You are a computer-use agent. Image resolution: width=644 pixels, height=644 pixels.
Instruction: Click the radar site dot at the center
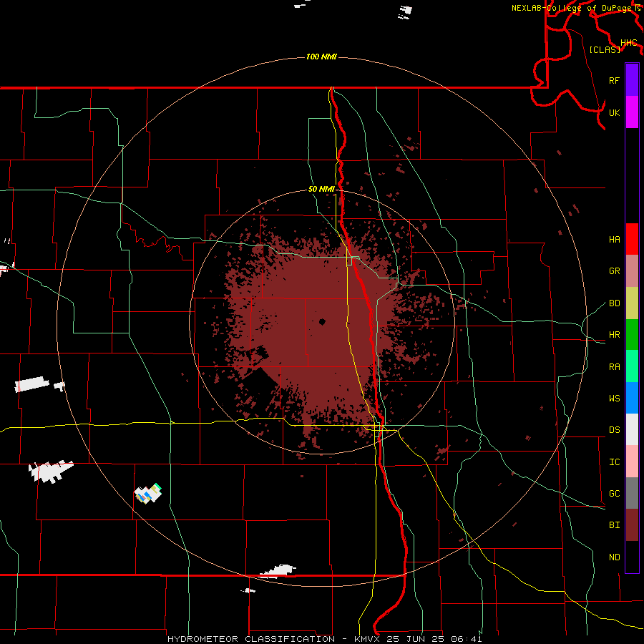click(x=322, y=322)
